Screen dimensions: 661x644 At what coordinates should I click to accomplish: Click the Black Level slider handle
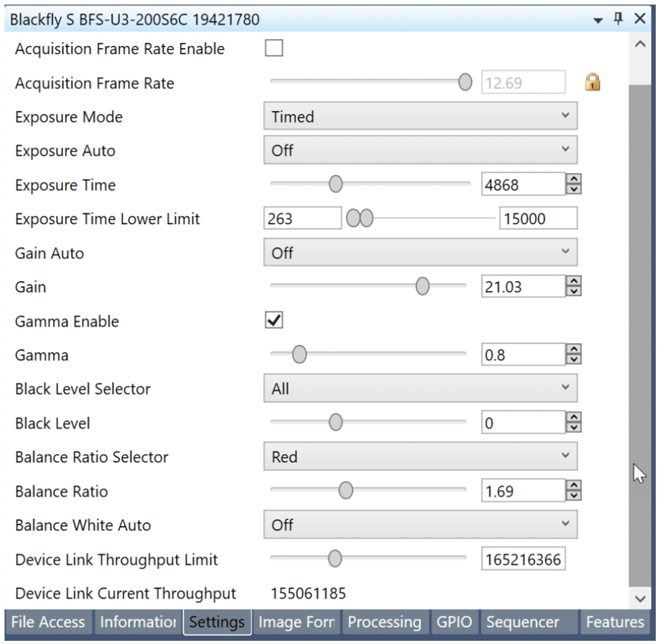coord(336,422)
